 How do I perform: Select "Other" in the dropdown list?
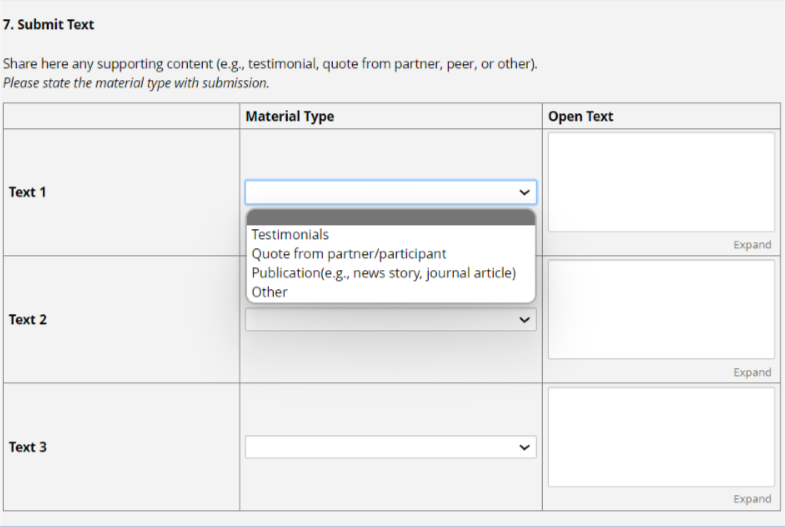[x=270, y=292]
